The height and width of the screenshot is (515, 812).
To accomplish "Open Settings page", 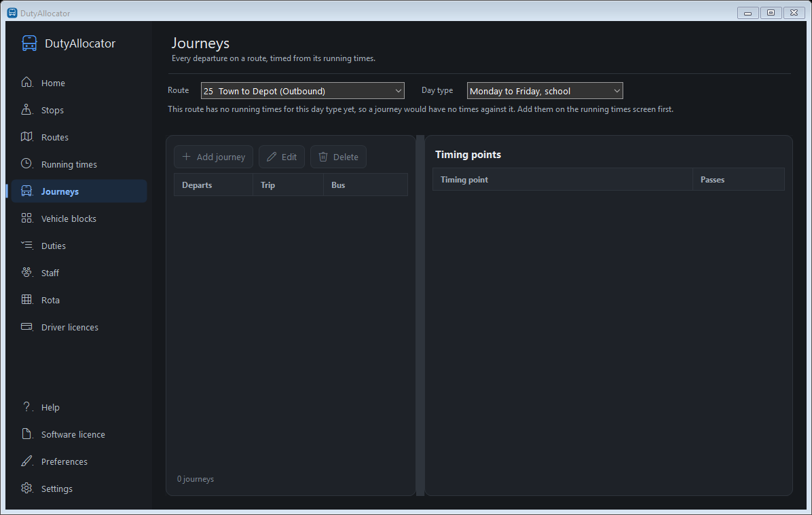I will point(79,489).
